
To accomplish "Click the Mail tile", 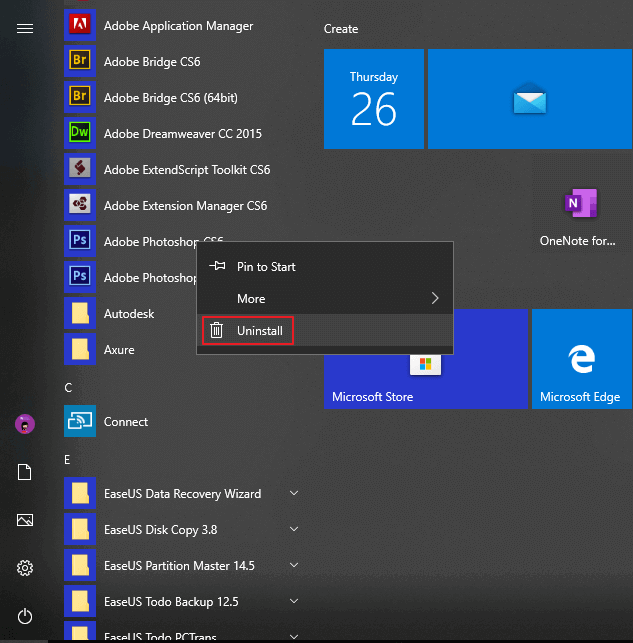I will 527,98.
